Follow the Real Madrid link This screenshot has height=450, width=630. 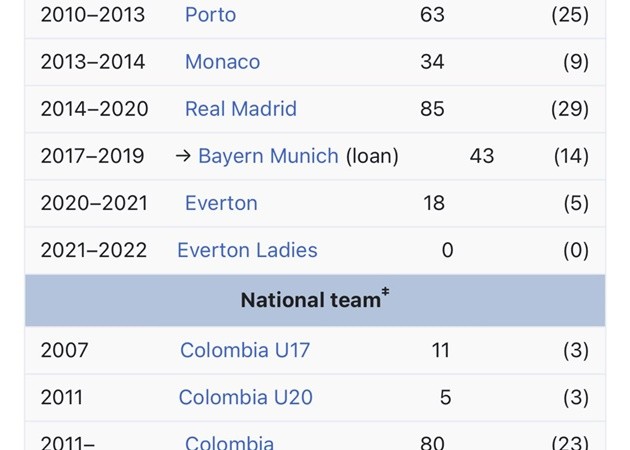click(x=240, y=109)
